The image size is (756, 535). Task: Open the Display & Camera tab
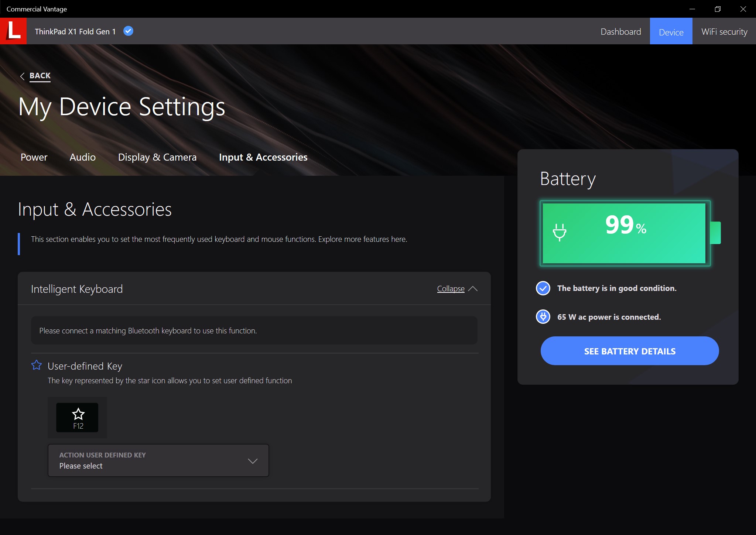157,157
